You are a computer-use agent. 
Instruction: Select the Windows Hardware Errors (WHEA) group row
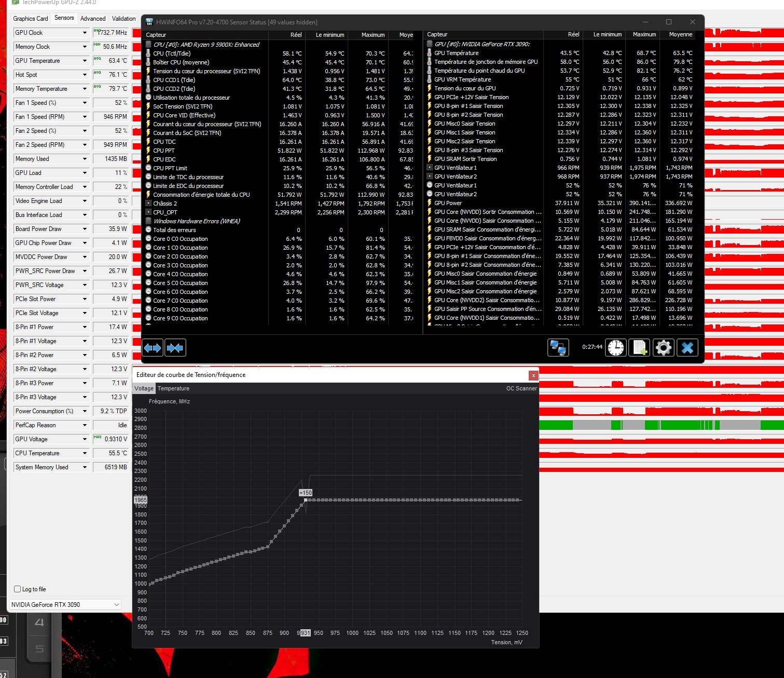tap(279, 221)
